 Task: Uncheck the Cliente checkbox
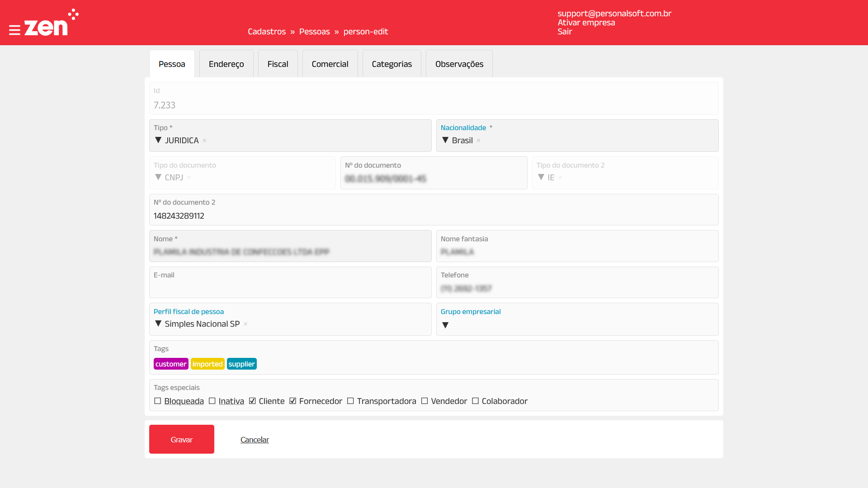tap(252, 401)
